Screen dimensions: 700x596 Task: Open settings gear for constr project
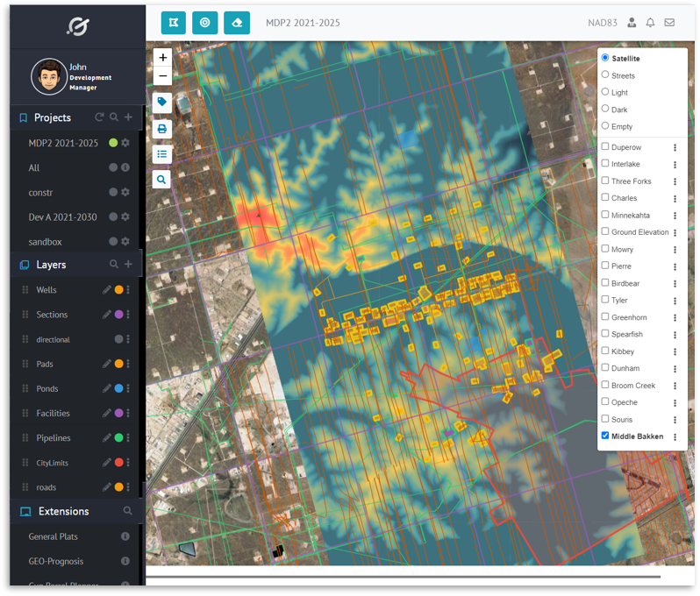125,192
